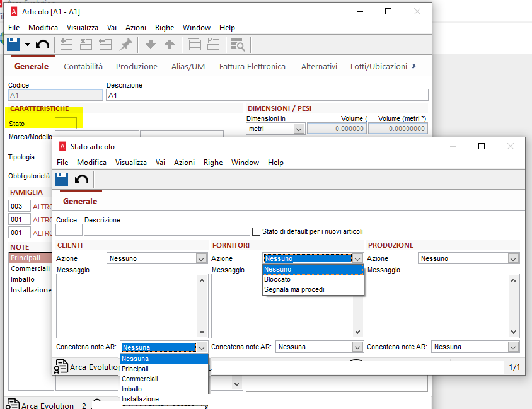532x409 pixels.
Task: Select Commerciali in the NOTE list
Action: click(30, 268)
